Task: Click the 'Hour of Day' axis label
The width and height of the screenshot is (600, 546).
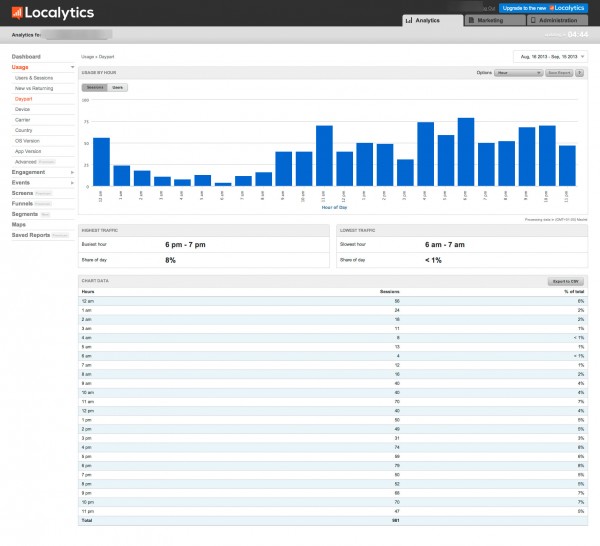Action: pyautogui.click(x=334, y=208)
